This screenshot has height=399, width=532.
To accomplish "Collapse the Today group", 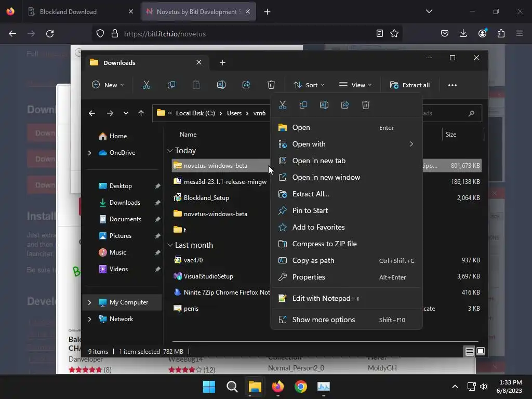I will (x=170, y=151).
